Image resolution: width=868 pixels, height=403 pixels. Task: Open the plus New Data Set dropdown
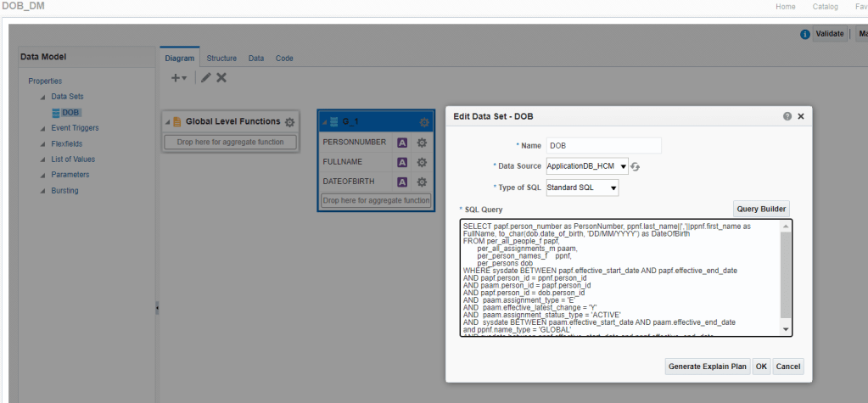[x=179, y=77]
